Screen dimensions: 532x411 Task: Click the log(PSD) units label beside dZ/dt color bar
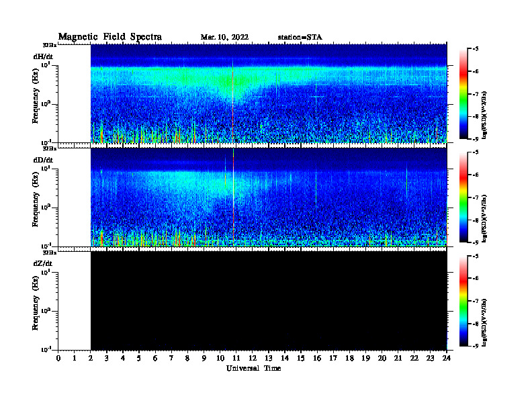click(x=484, y=322)
